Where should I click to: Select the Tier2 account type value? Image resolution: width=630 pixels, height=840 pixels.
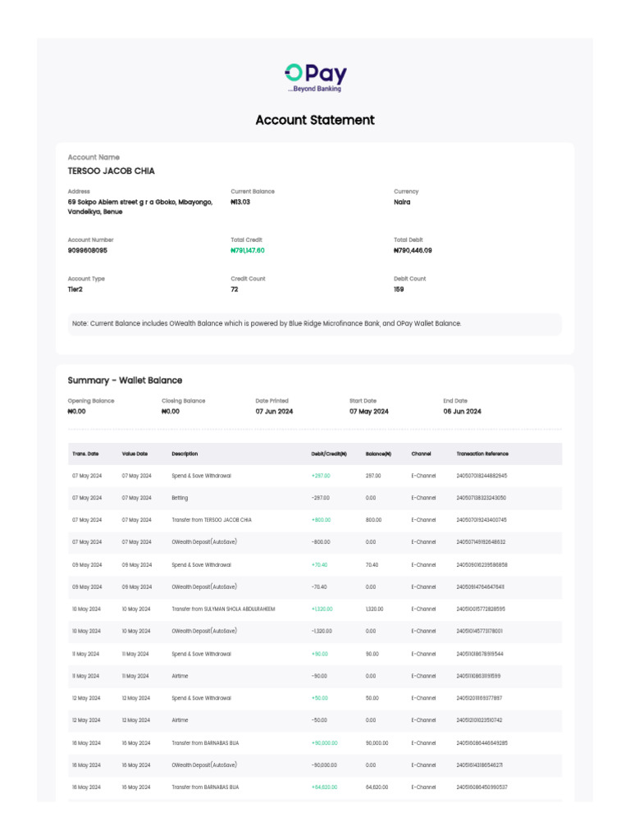coord(75,289)
